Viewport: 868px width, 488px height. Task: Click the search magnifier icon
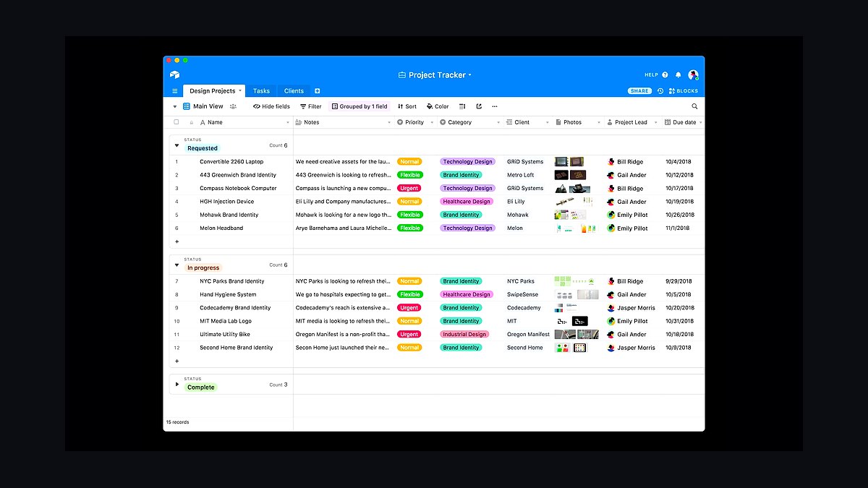[694, 106]
